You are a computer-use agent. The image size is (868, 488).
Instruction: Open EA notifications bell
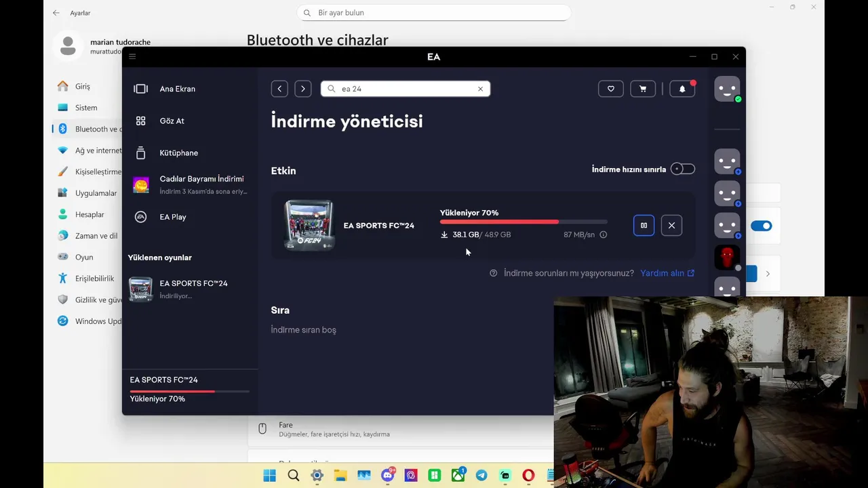click(682, 89)
